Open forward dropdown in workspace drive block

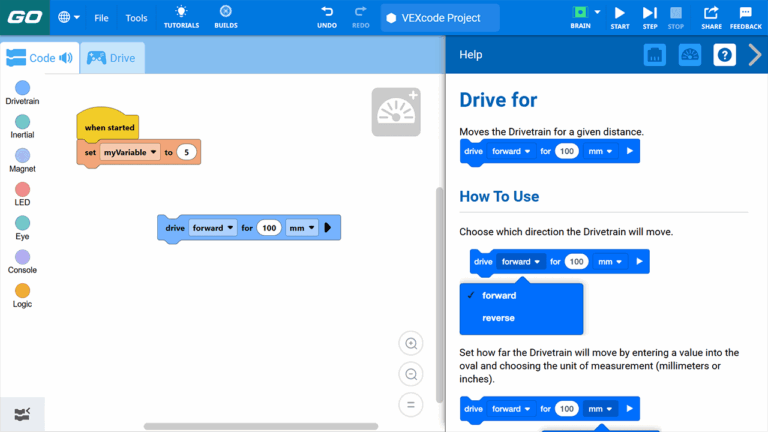213,228
